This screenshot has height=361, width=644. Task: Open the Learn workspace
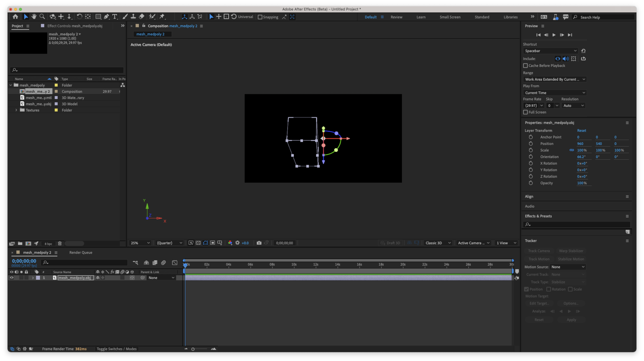(x=421, y=17)
